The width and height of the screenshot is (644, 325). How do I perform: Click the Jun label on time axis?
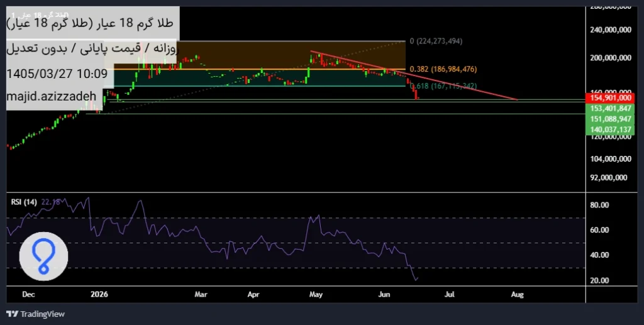pyautogui.click(x=384, y=295)
